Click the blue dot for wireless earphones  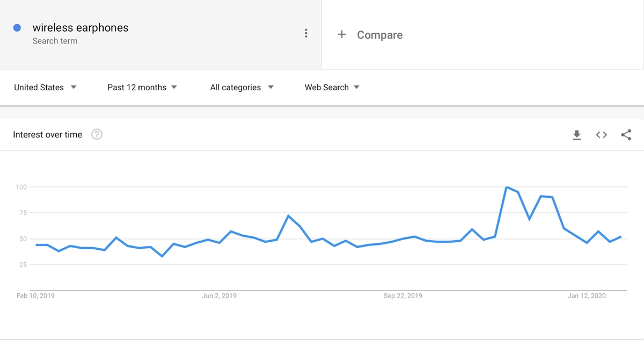click(17, 27)
